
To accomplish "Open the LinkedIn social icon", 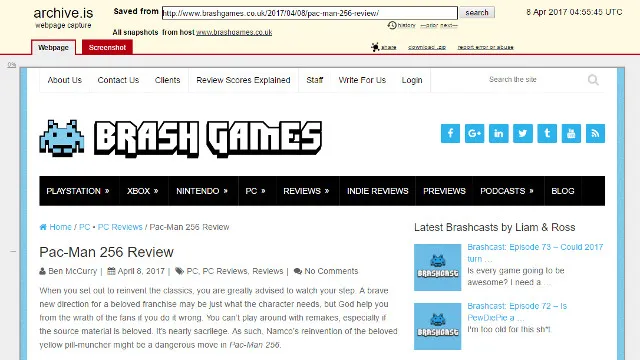I will pyautogui.click(x=498, y=133).
